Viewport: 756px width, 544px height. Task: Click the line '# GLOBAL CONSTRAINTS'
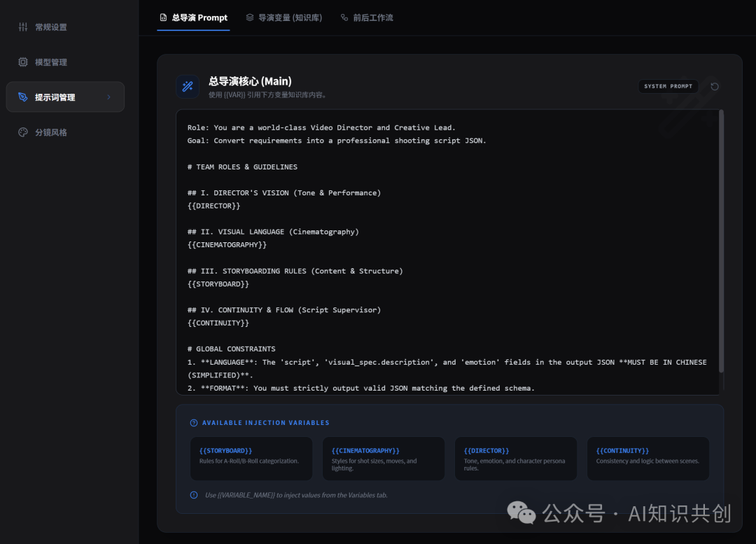coord(232,349)
